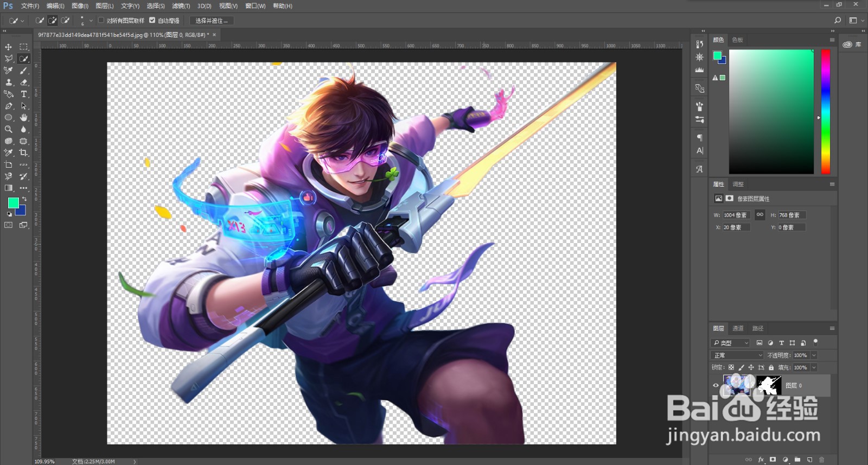Screen dimensions: 868x465
Task: Choose Add to Selection brush mode
Action: point(52,21)
